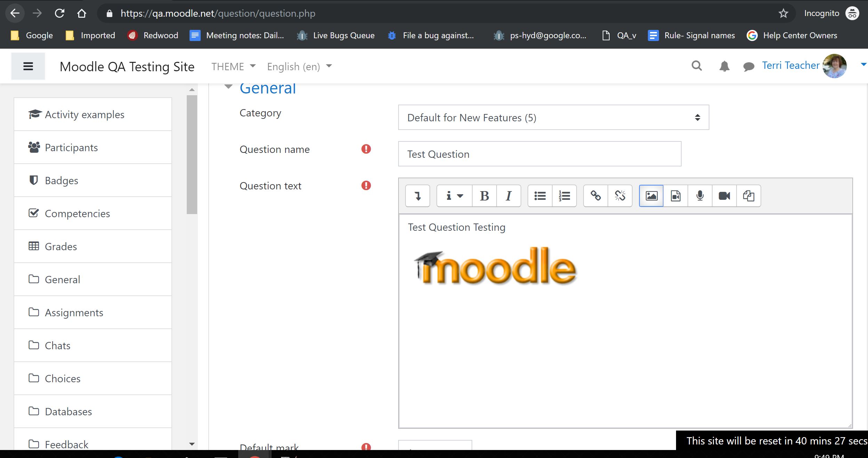Click Question name required indicator icon
Screen dimensions: 868x458
[366, 149]
